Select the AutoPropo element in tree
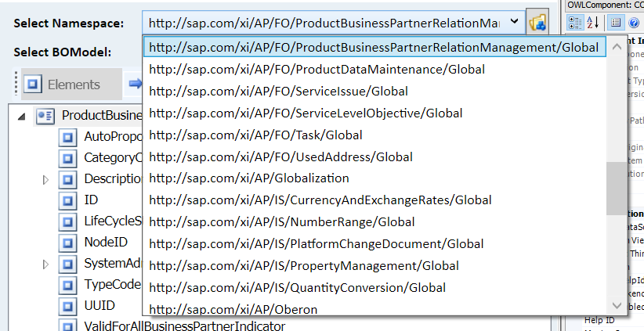This screenshot has height=331, width=644. tap(113, 137)
